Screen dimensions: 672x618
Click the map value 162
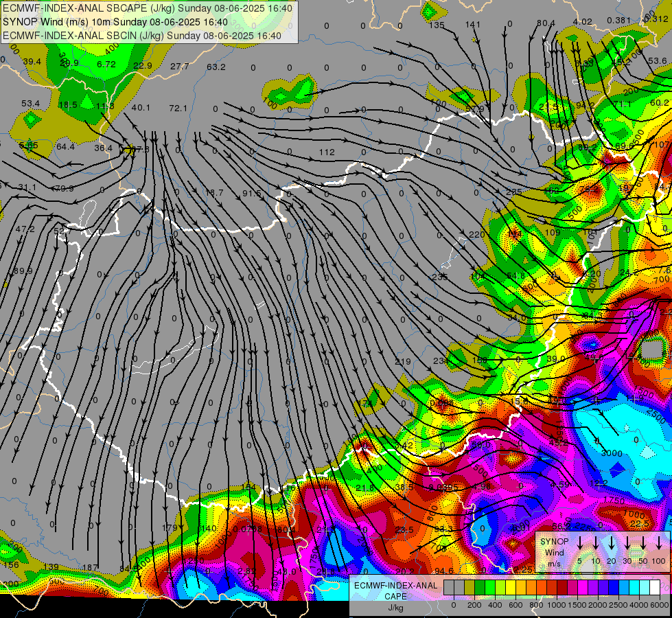tap(552, 190)
